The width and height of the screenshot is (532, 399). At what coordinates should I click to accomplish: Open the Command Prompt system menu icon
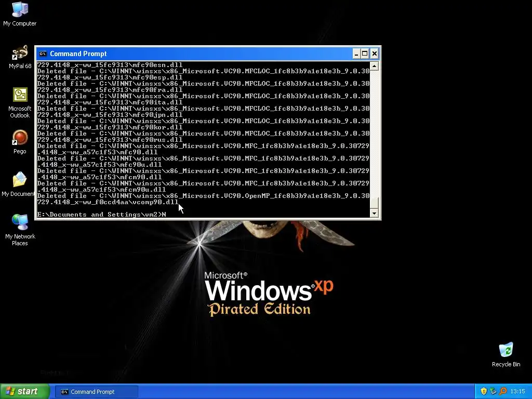click(x=43, y=54)
